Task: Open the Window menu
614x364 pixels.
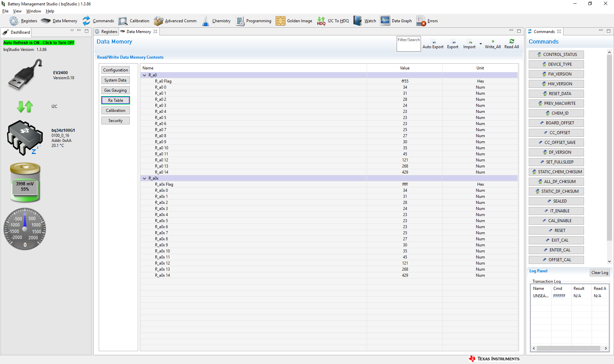Action: [x=34, y=11]
